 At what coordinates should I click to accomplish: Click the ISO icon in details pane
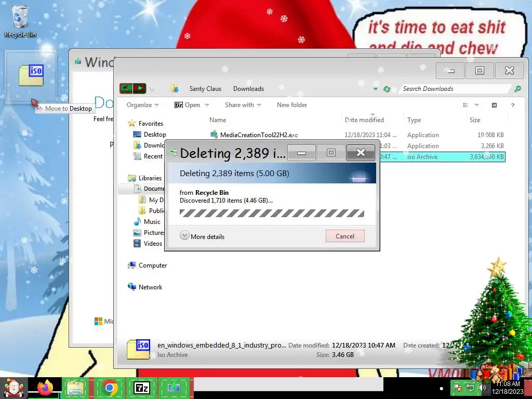(x=138, y=349)
